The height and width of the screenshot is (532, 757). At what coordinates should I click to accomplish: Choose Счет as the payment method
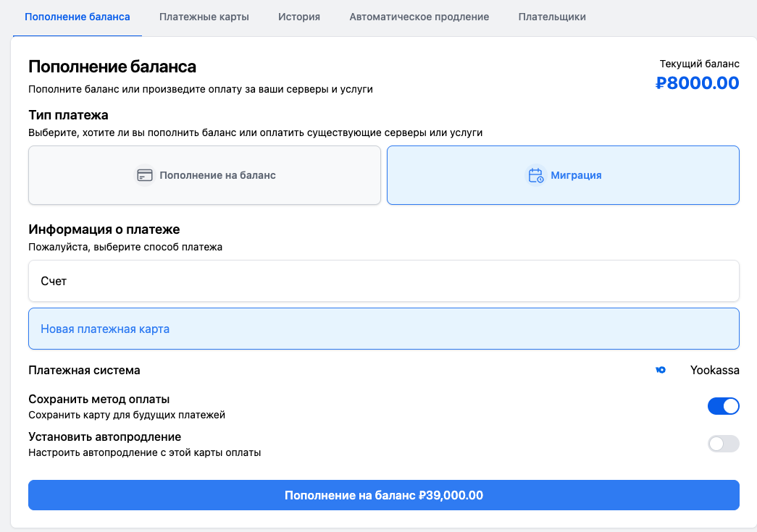coord(383,281)
